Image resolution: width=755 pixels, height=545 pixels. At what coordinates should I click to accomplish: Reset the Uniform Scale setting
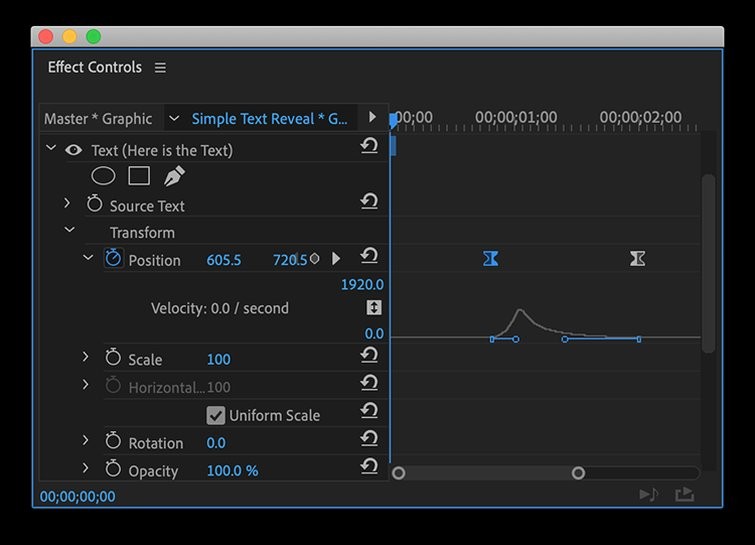click(x=369, y=410)
